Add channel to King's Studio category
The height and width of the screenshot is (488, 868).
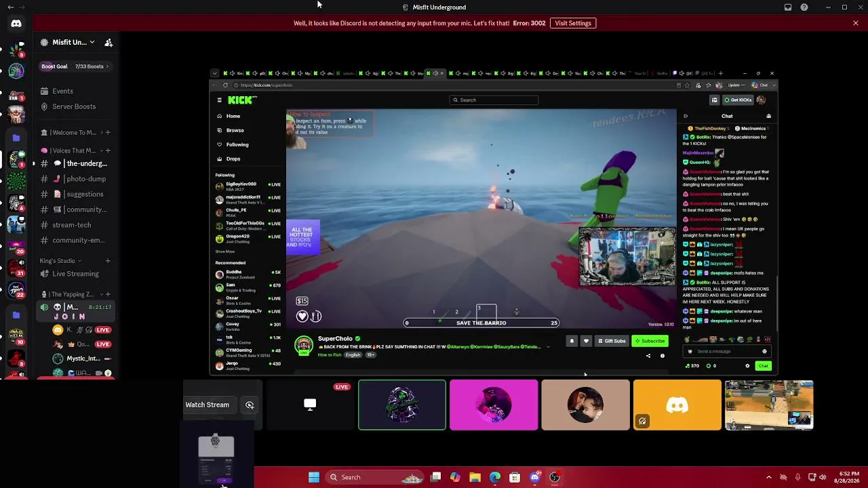point(108,261)
